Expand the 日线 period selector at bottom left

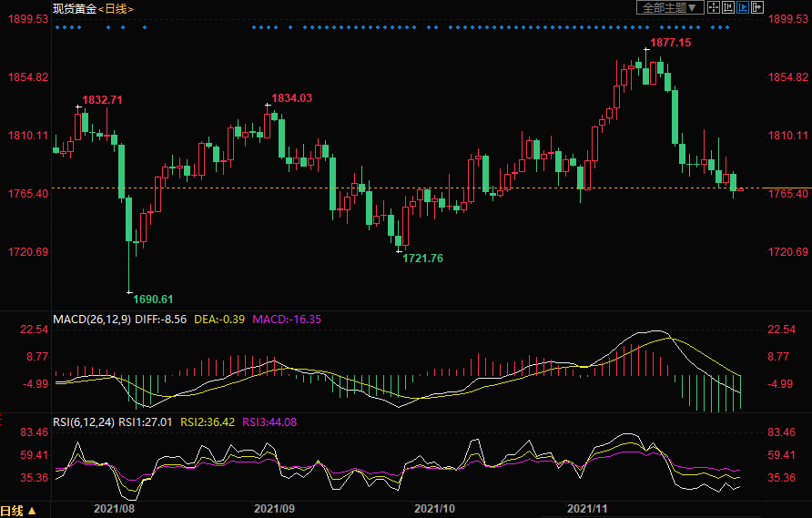click(18, 511)
